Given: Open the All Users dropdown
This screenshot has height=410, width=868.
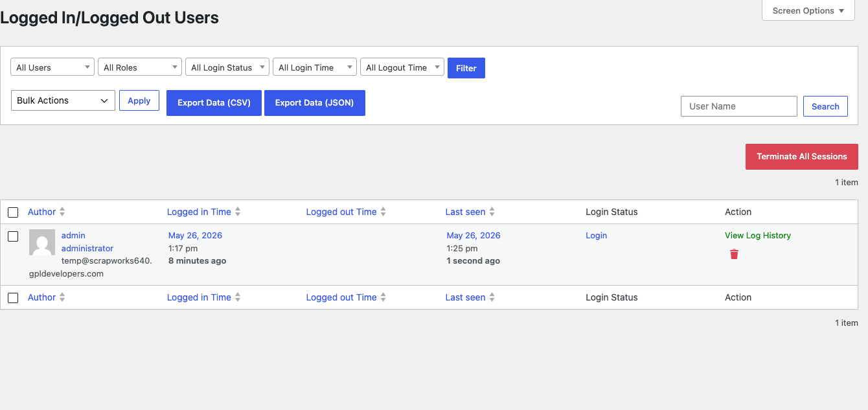Looking at the screenshot, I should pos(52,67).
